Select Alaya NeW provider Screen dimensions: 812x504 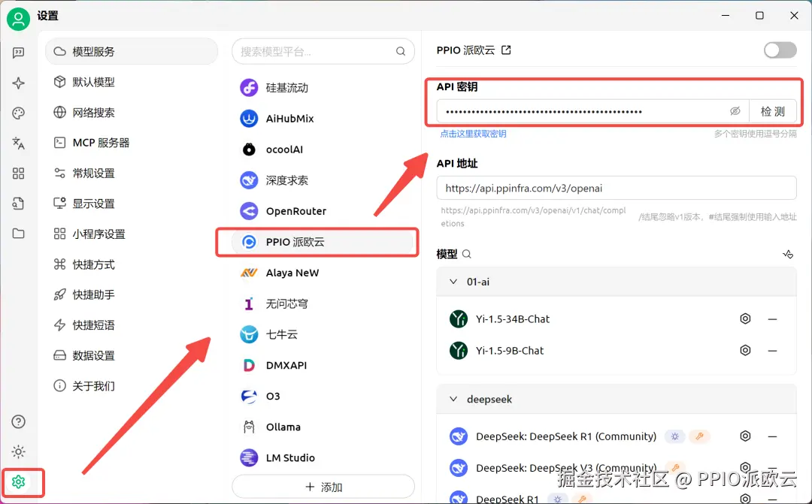(x=323, y=273)
